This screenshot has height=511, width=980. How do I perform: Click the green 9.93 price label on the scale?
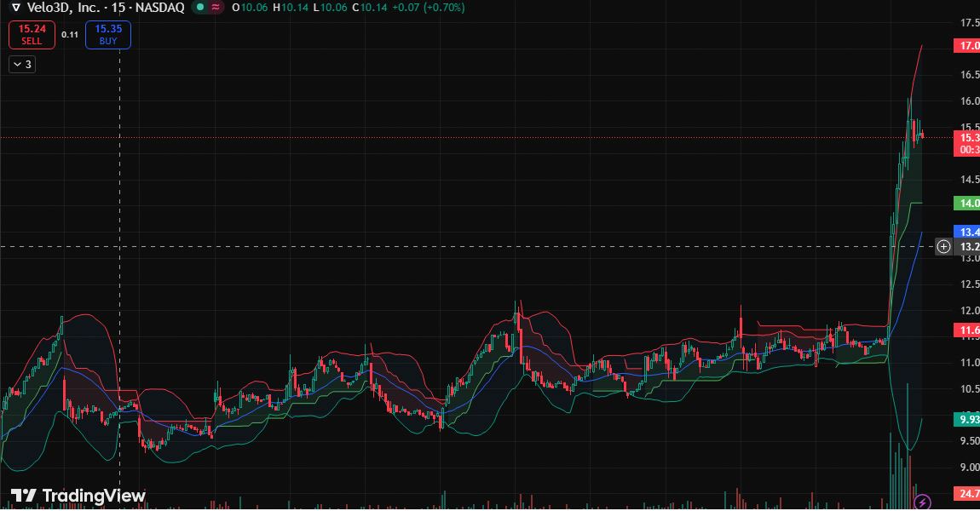(x=967, y=419)
